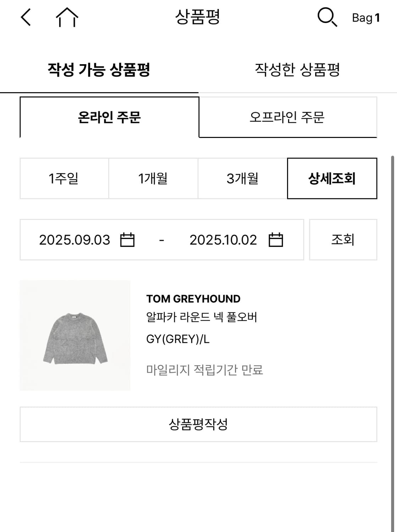Open calendar picker for start date 2025.09.03

tap(128, 239)
